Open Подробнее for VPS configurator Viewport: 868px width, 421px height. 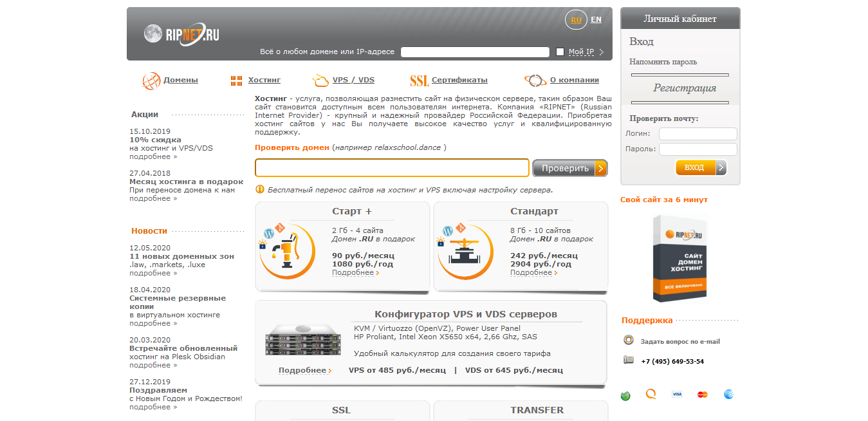point(304,370)
